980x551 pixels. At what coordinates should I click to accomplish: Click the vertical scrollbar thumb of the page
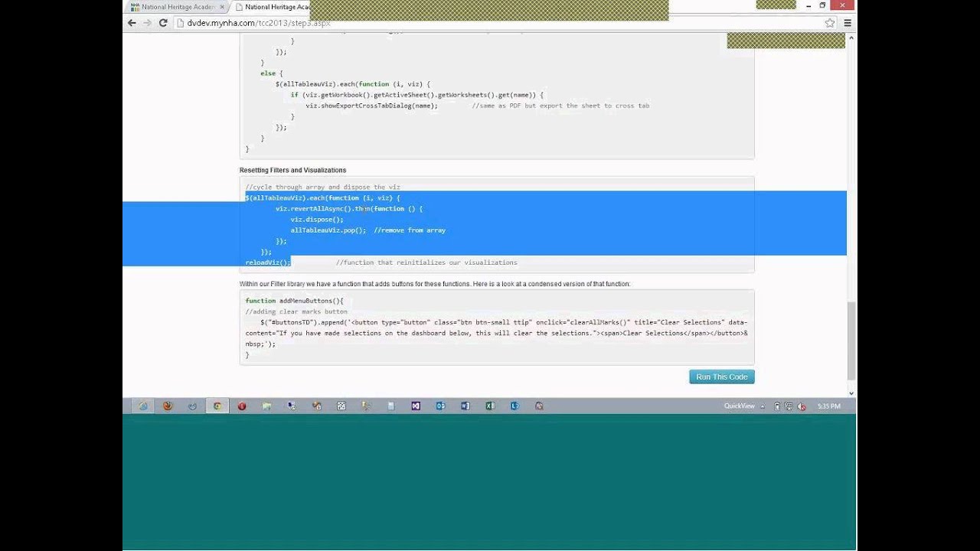851,341
